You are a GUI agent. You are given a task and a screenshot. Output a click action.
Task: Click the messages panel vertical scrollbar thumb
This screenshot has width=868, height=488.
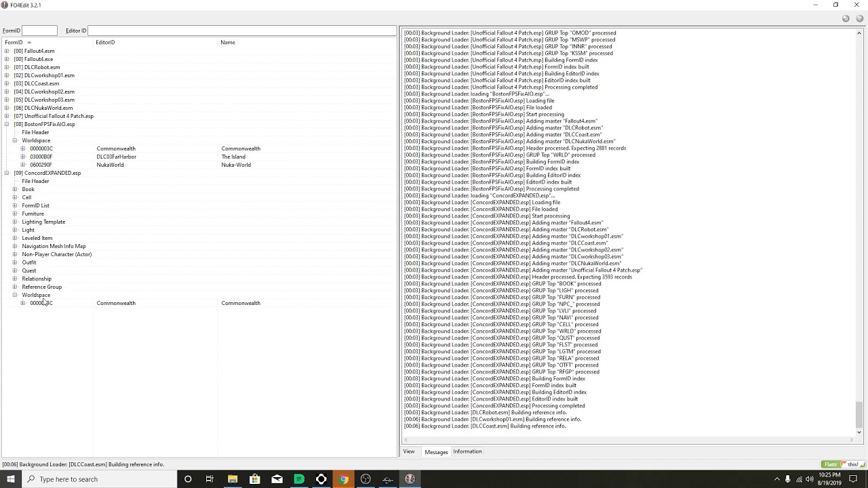point(859,414)
